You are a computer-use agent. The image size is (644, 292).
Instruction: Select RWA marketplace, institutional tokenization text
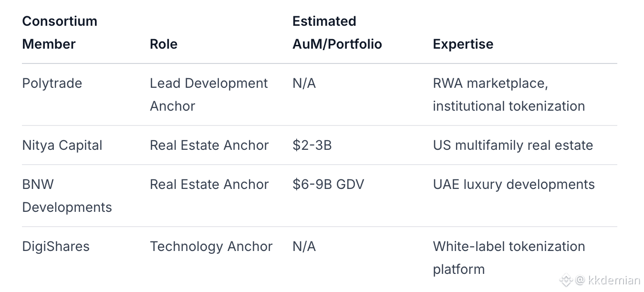coord(509,94)
